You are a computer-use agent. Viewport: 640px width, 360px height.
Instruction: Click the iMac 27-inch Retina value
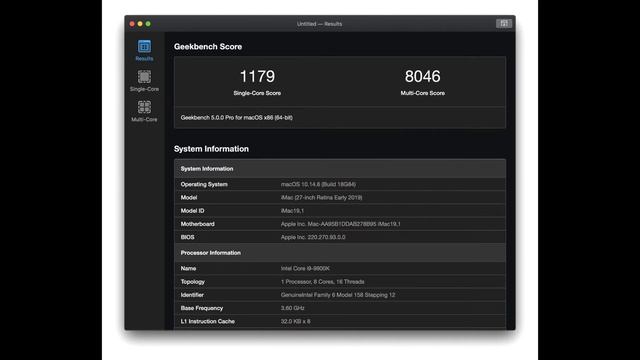[321, 198]
